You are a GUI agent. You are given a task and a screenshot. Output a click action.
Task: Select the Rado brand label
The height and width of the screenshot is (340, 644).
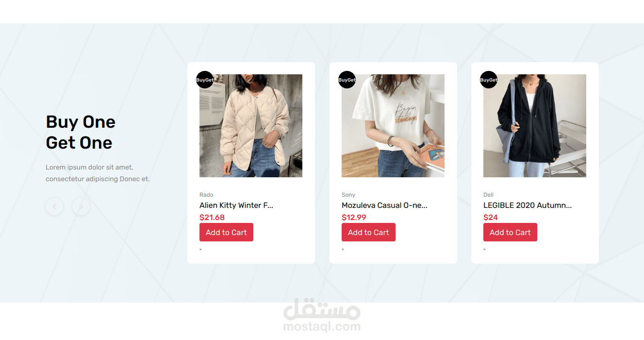point(206,195)
